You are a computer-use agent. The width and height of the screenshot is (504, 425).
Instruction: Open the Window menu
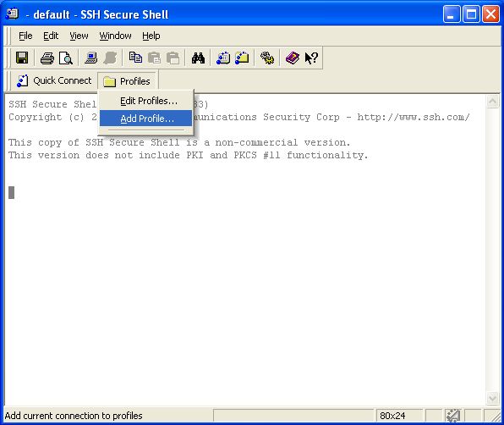[115, 36]
